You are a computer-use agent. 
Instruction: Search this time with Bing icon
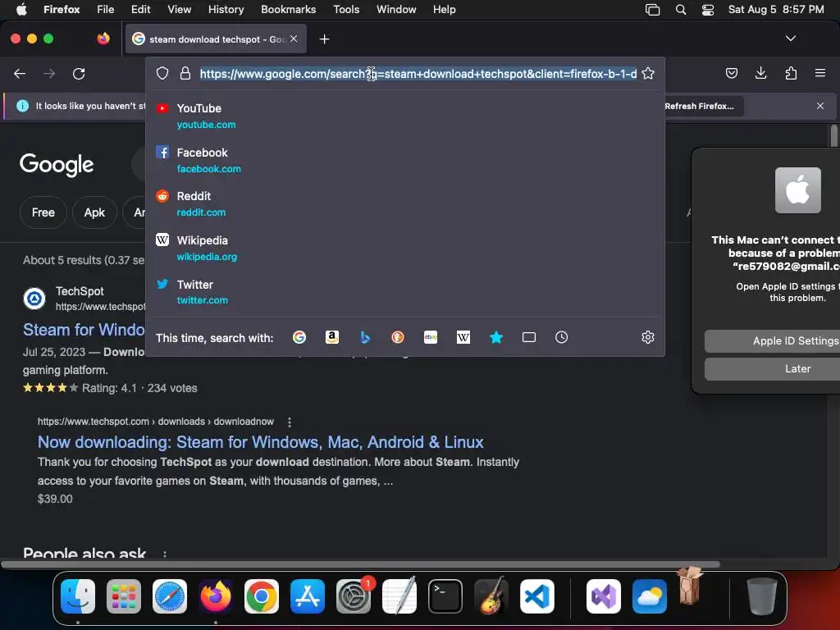pyautogui.click(x=365, y=337)
